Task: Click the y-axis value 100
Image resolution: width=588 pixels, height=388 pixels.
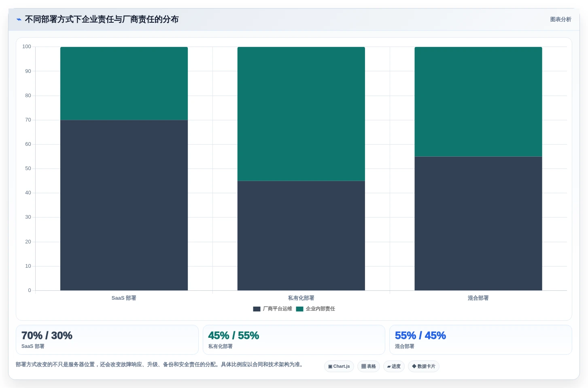Action: (27, 47)
